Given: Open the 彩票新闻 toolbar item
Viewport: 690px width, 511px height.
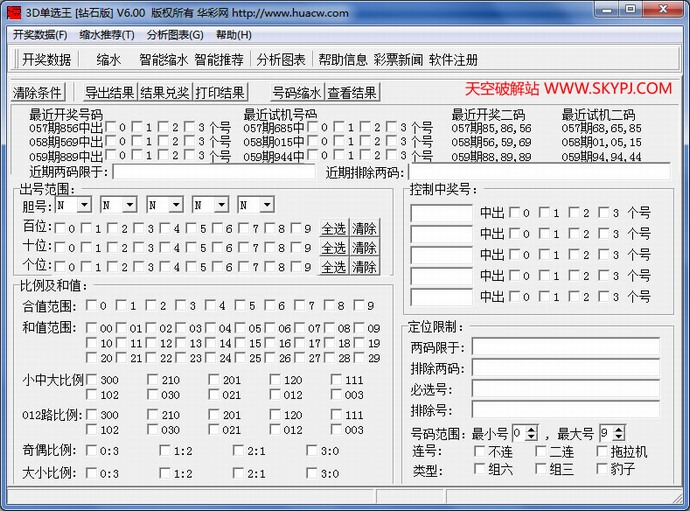Looking at the screenshot, I should point(398,60).
